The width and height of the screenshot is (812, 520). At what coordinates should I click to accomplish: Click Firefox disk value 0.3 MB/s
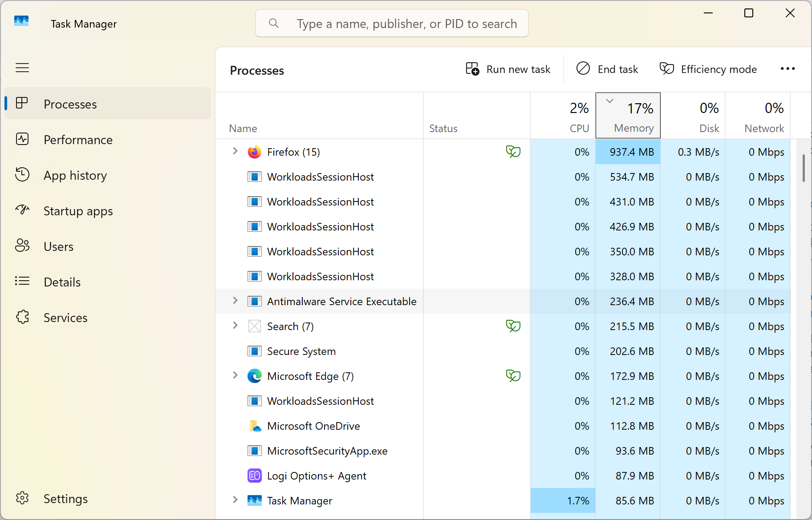698,152
